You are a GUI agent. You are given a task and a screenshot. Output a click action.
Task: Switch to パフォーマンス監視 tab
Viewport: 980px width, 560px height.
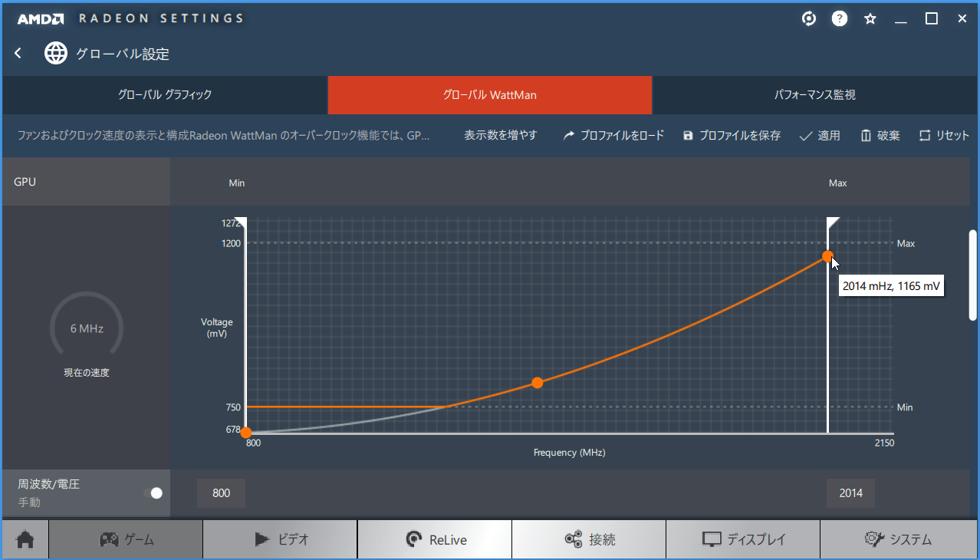pyautogui.click(x=815, y=95)
